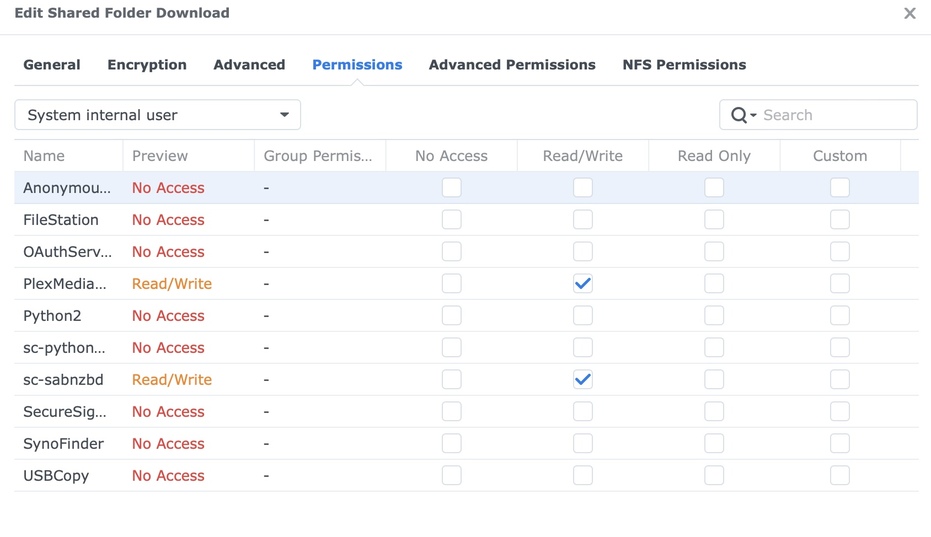
Task: Close the Edit Shared Folder dialog
Action: (x=909, y=14)
